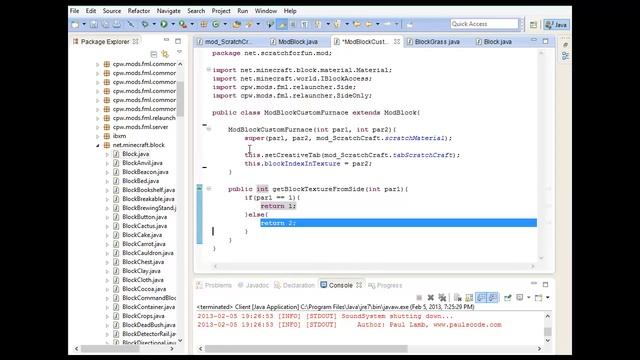Click the Save All toolbar icon
The height and width of the screenshot is (360, 640).
105,24
